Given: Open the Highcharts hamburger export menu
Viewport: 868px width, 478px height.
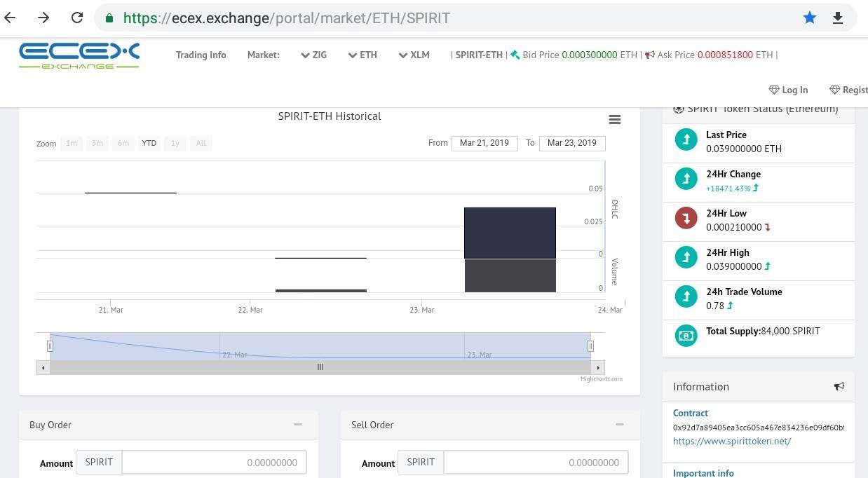Looking at the screenshot, I should (x=615, y=120).
